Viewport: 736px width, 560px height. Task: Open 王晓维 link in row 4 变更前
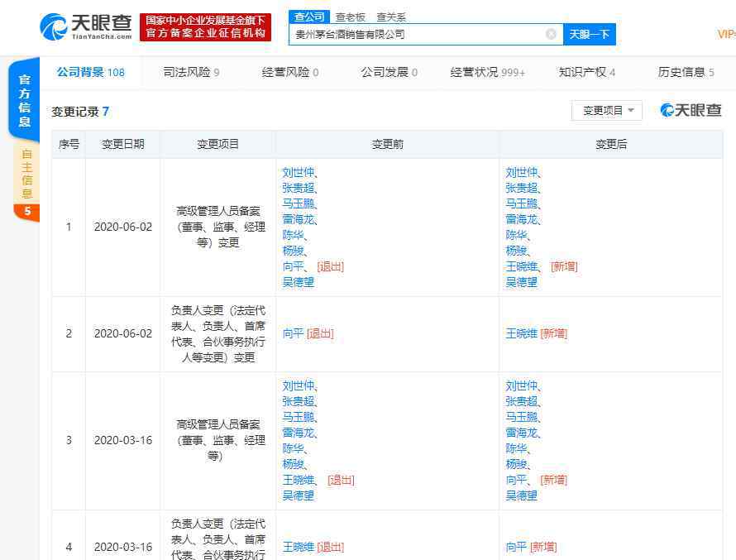coord(298,547)
